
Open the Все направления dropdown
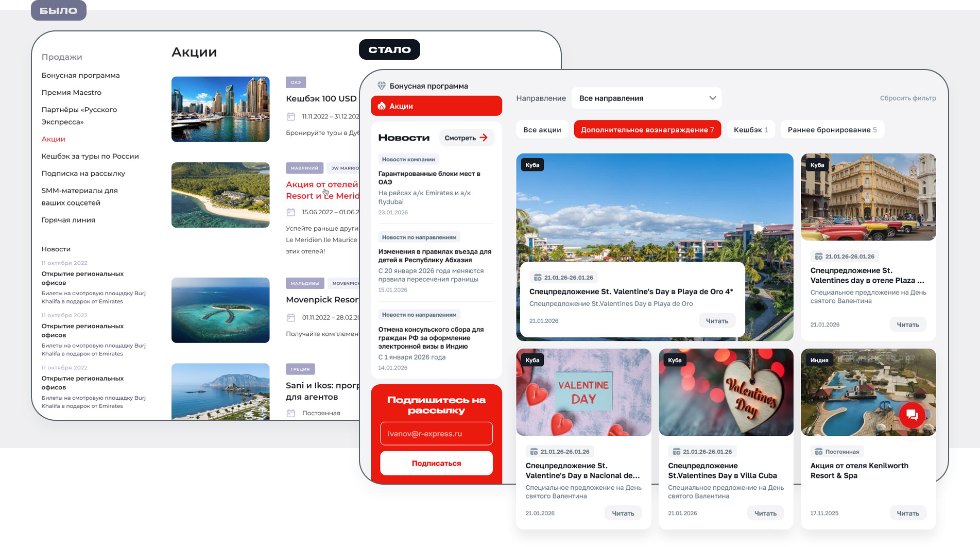pyautogui.click(x=646, y=98)
